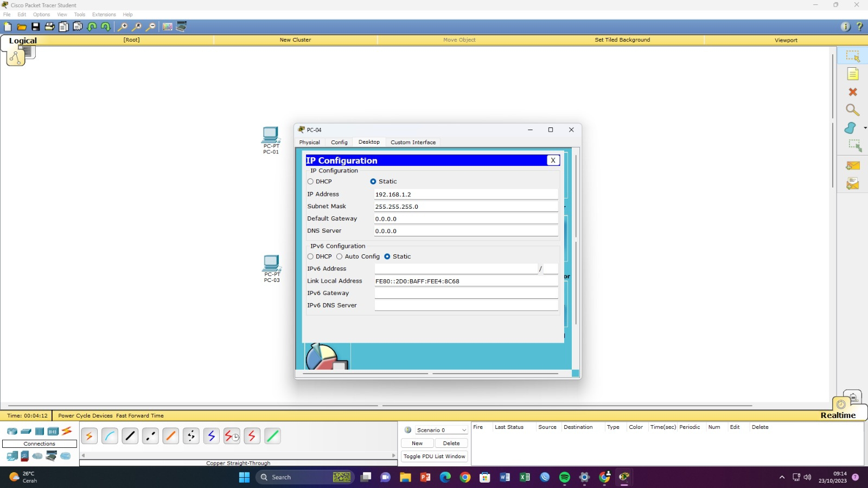Pick the Place Note tool

[853, 74]
